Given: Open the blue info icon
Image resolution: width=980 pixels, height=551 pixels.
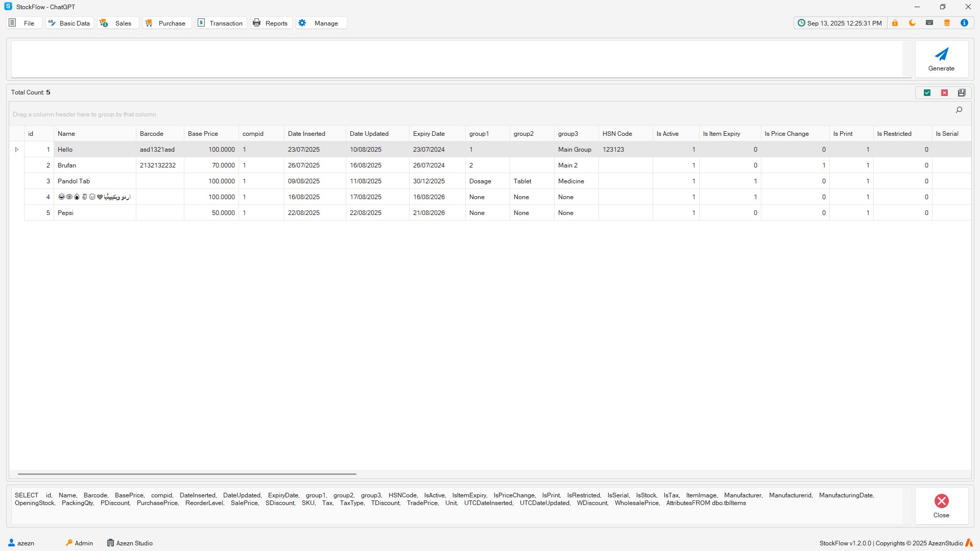Looking at the screenshot, I should [964, 23].
